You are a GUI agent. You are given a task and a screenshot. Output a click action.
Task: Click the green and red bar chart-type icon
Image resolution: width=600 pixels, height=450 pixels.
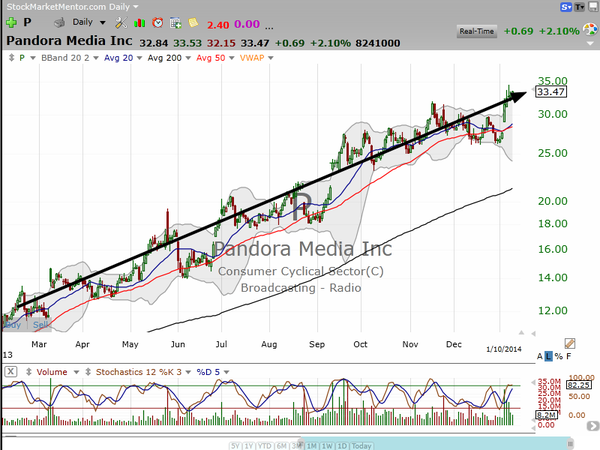(139, 23)
